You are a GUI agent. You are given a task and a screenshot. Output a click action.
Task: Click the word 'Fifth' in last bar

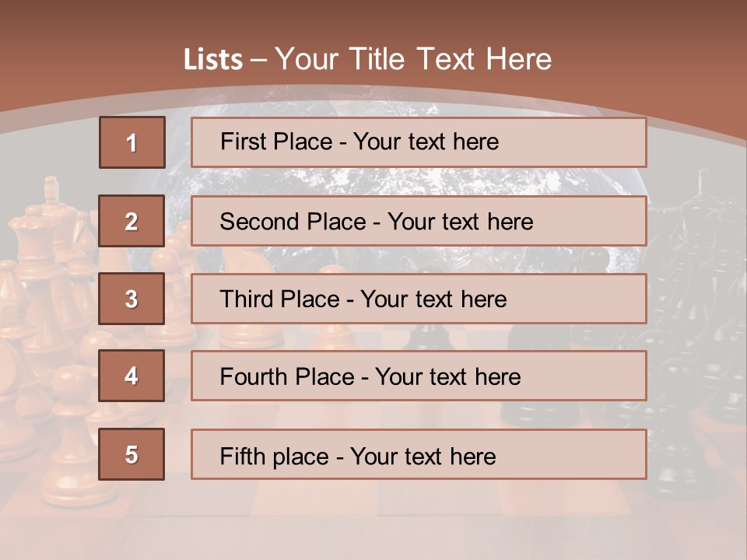tap(243, 456)
